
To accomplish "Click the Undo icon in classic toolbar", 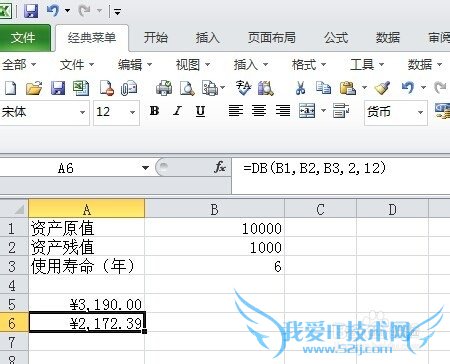I will pyautogui.click(x=408, y=88).
